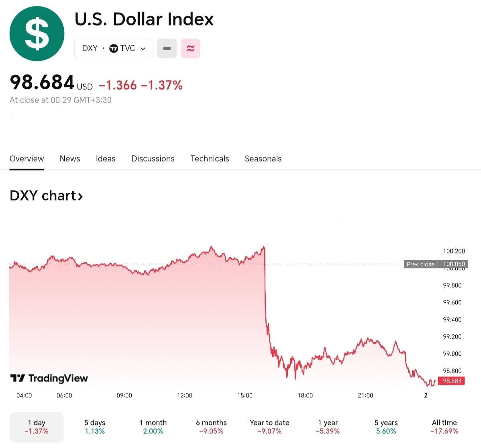Image resolution: width=481 pixels, height=448 pixels.
Task: Choose the 1 month range
Action: coord(153,427)
